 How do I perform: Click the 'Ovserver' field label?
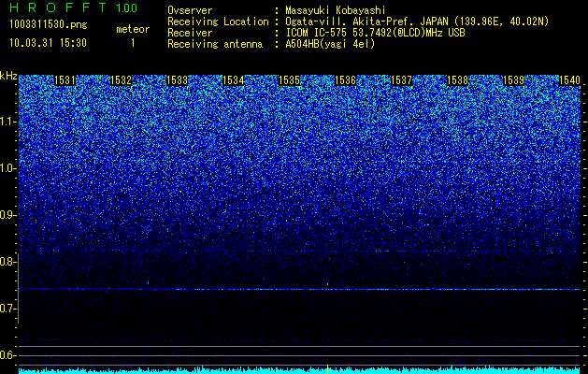(x=190, y=10)
